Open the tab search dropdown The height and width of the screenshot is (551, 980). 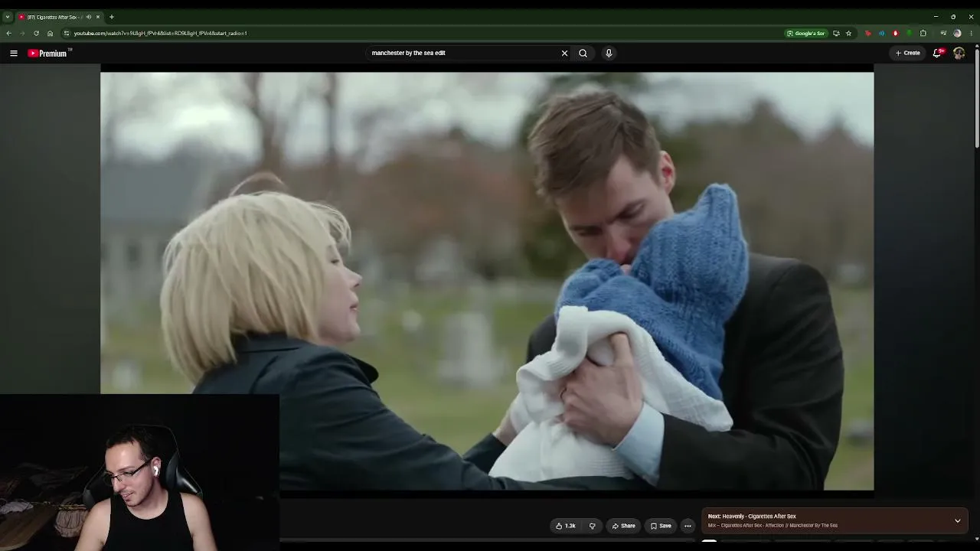8,17
